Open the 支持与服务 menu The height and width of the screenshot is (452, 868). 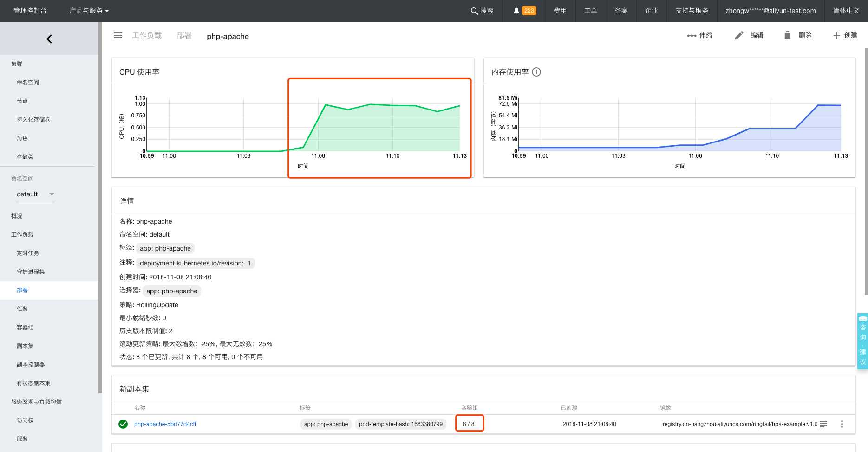pos(692,11)
